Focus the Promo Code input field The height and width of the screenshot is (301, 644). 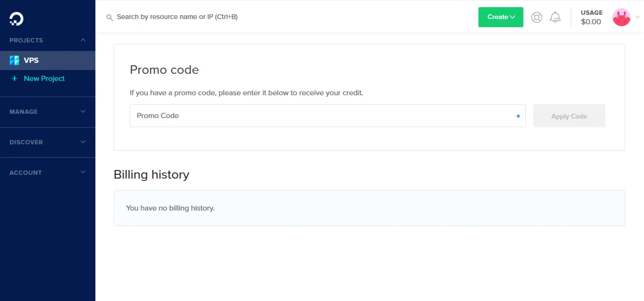coord(328,116)
